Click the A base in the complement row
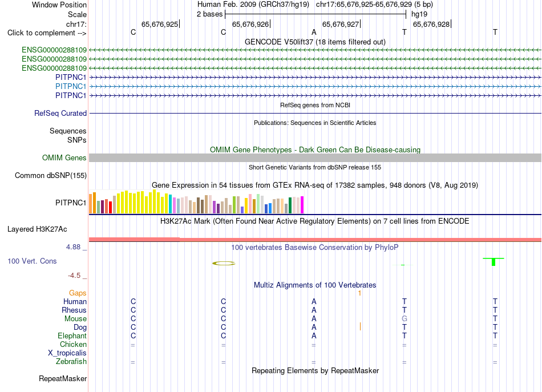Screen dimensions: 542x392 point(314,32)
